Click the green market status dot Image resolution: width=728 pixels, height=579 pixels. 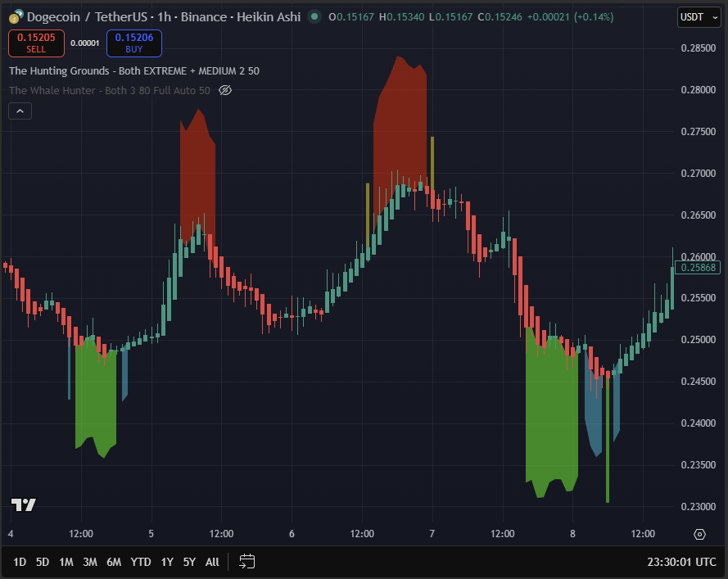314,17
